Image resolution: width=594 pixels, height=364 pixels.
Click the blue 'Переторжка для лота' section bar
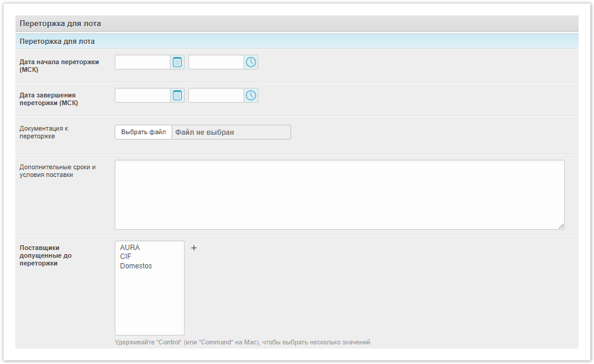pos(57,42)
